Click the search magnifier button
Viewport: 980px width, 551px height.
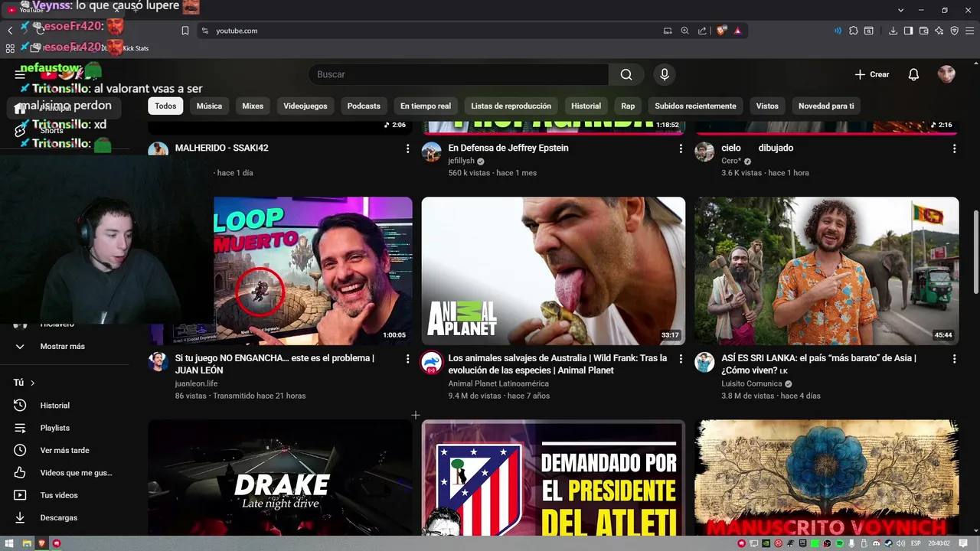click(626, 74)
